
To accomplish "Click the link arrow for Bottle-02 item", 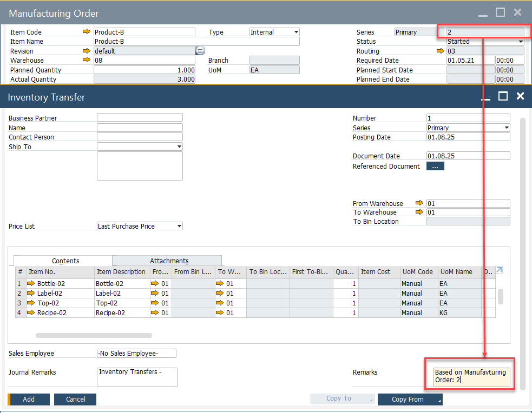I will 31,284.
